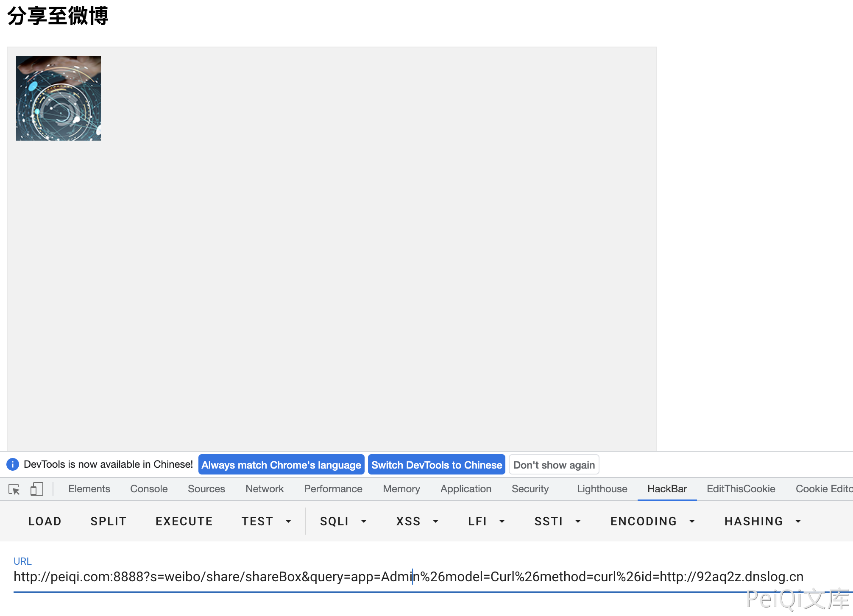
Task: Switch to the Network tab
Action: (265, 489)
